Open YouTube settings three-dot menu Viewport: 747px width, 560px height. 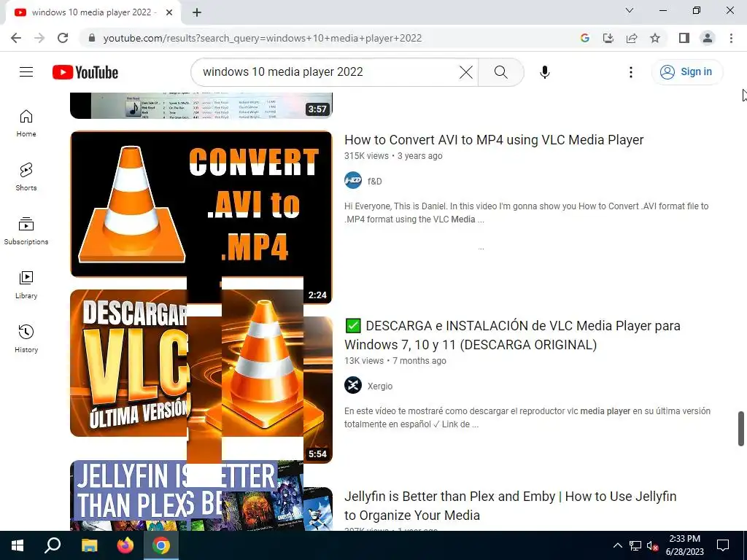[x=631, y=72]
